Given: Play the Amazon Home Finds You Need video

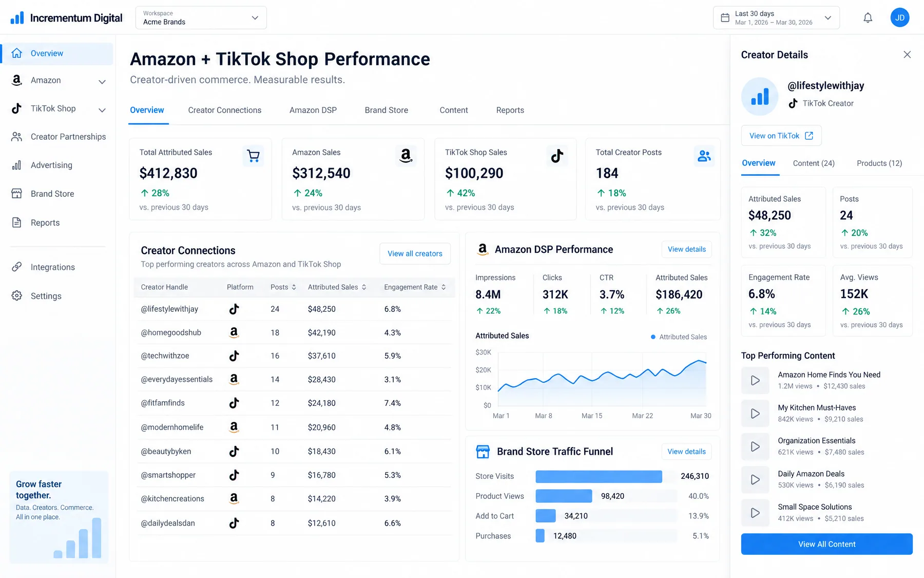Looking at the screenshot, I should 755,380.
